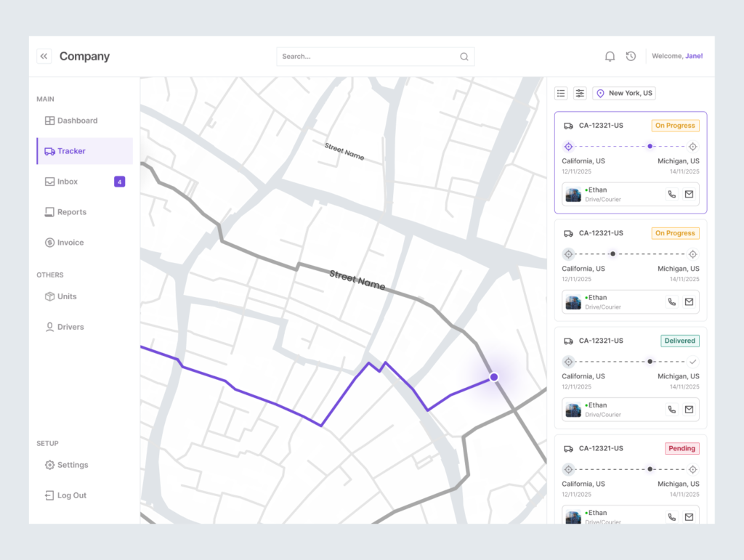
Task: Collapse sidebar using double-chevron button
Action: coord(44,56)
